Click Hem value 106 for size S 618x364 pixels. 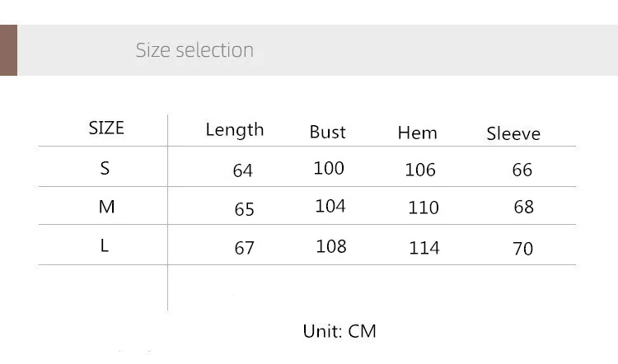point(420,170)
